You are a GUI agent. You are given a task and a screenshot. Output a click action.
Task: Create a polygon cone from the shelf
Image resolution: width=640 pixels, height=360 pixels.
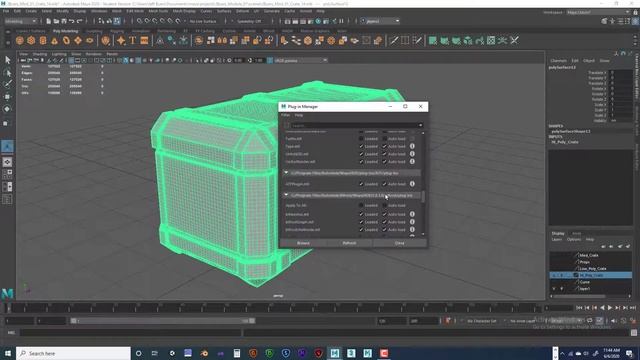(55, 40)
